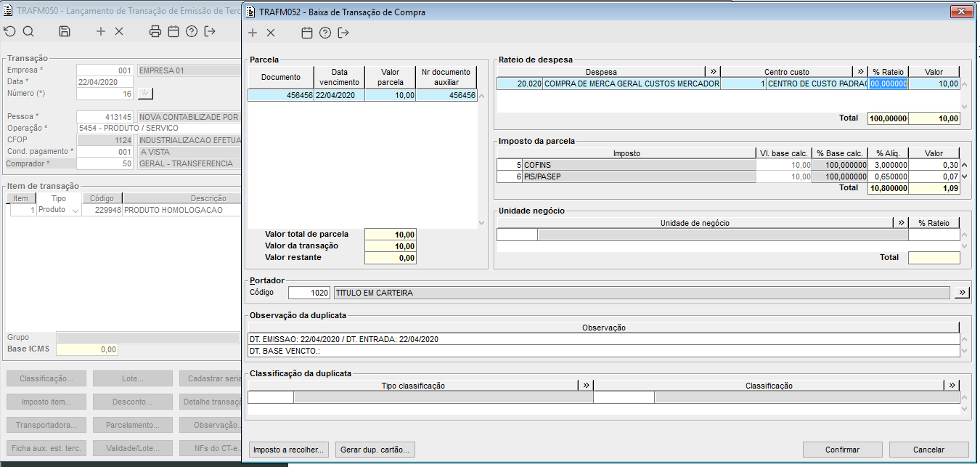Viewport: 980px width, 467px height.
Task: Click the % Rateio cell in despesa row
Action: pos(888,84)
